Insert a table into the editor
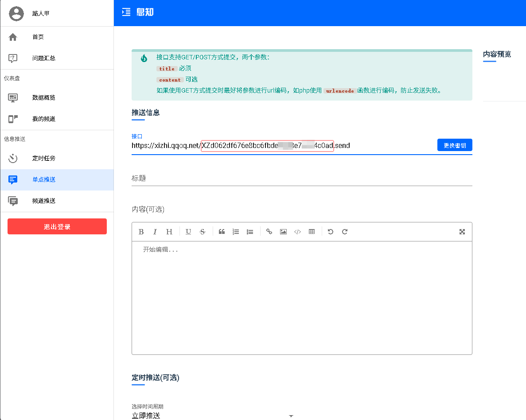 [x=312, y=232]
